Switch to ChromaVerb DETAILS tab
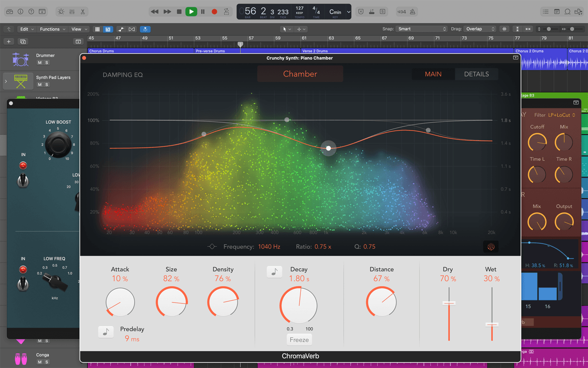588x368 pixels. (476, 74)
